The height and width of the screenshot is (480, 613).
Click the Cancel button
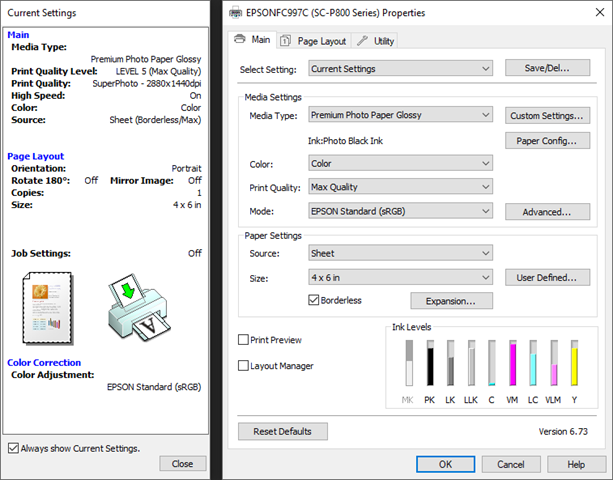tap(511, 464)
